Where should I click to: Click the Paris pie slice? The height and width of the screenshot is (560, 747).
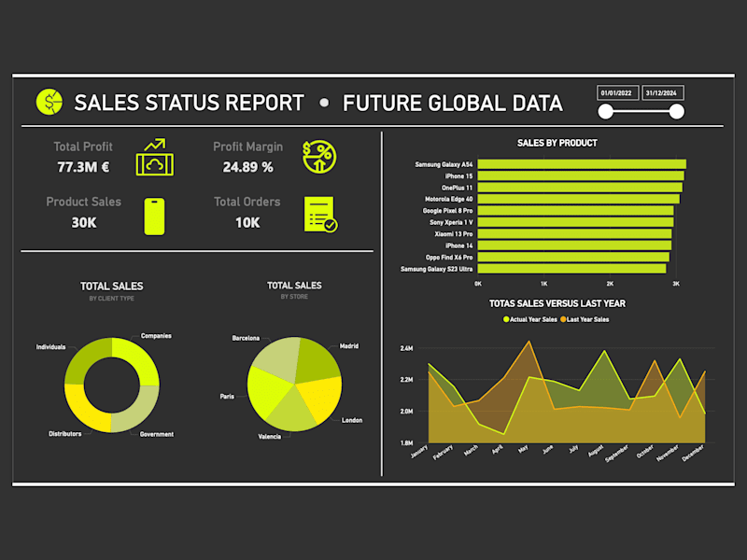(267, 391)
